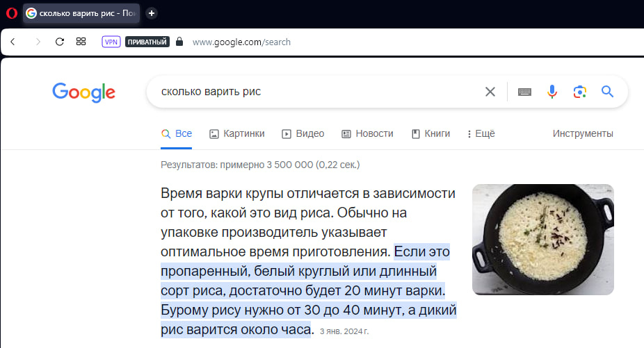The width and height of the screenshot is (644, 348).
Task: Click the rice in pan thumbnail
Action: (x=542, y=240)
